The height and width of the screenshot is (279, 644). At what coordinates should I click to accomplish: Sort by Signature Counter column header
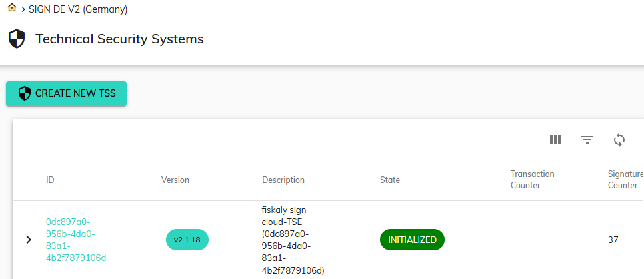[x=625, y=180]
